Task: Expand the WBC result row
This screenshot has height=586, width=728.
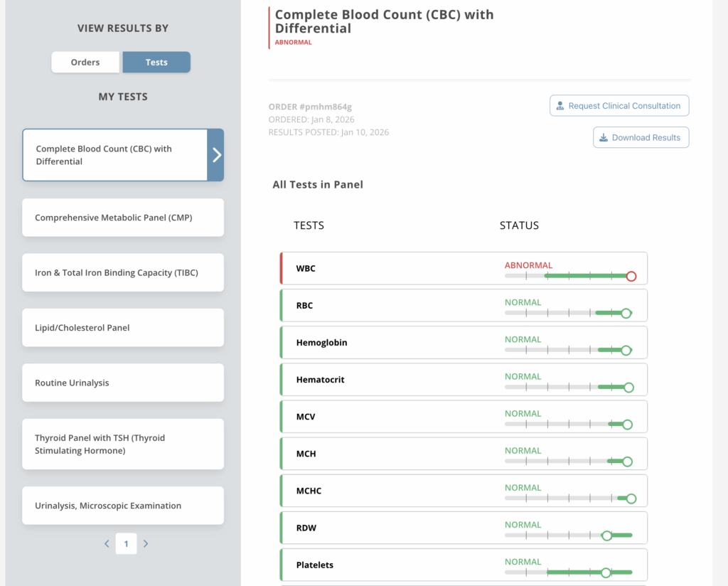Action: tap(463, 268)
